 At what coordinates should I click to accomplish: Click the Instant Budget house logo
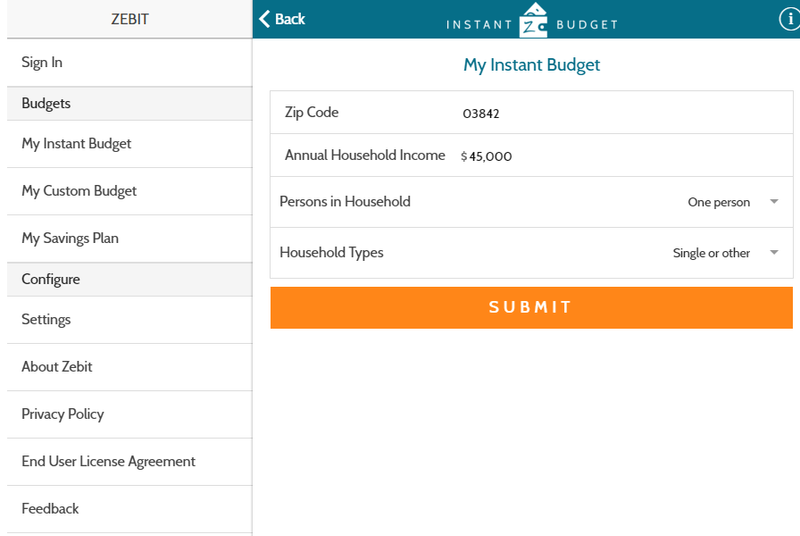pos(533,20)
